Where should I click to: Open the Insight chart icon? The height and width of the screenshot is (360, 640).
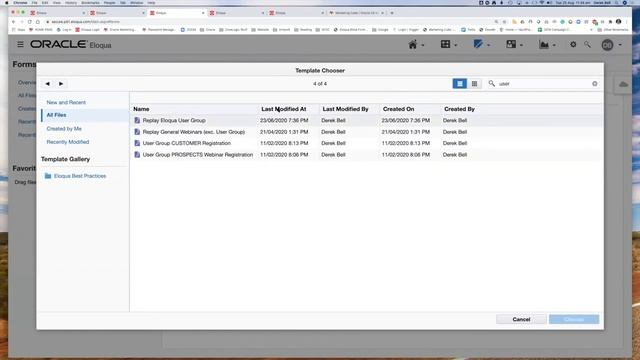(544, 44)
